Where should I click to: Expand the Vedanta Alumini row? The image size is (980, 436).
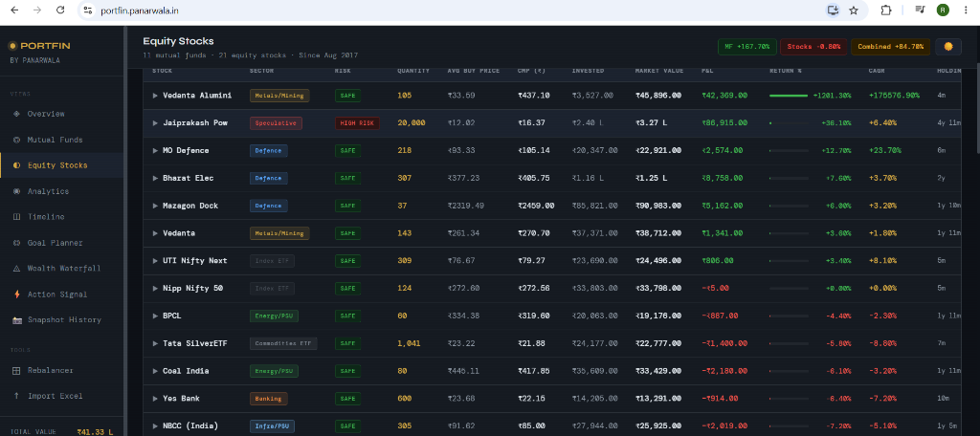[x=156, y=96]
